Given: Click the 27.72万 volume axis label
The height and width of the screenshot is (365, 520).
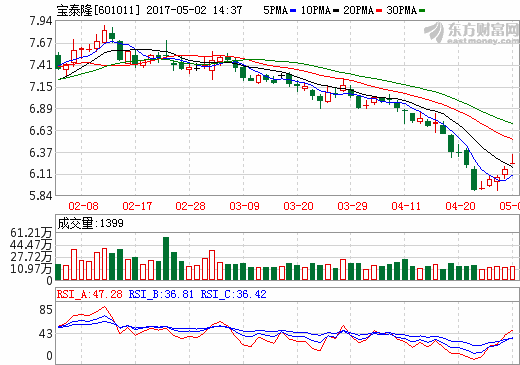Looking at the screenshot, I should coord(31,257).
